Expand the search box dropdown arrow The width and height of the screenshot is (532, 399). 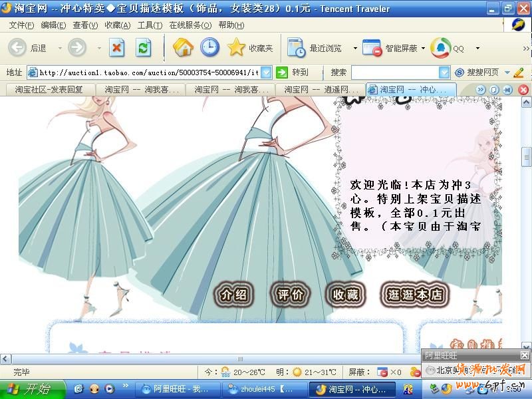pos(444,72)
